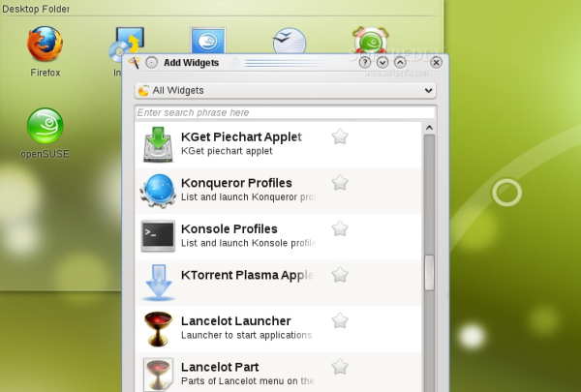Click the scrollbar up arrow
581x392 pixels.
(429, 128)
